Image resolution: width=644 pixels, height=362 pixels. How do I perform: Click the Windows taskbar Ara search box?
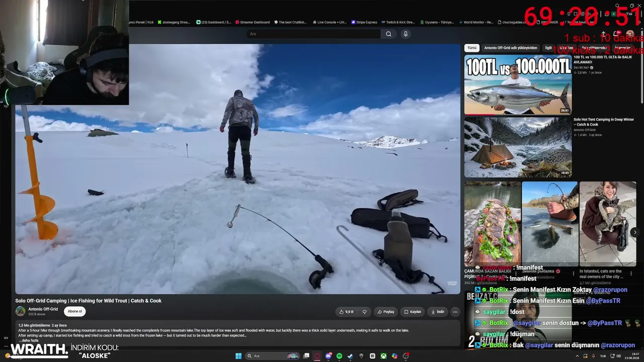click(272, 356)
